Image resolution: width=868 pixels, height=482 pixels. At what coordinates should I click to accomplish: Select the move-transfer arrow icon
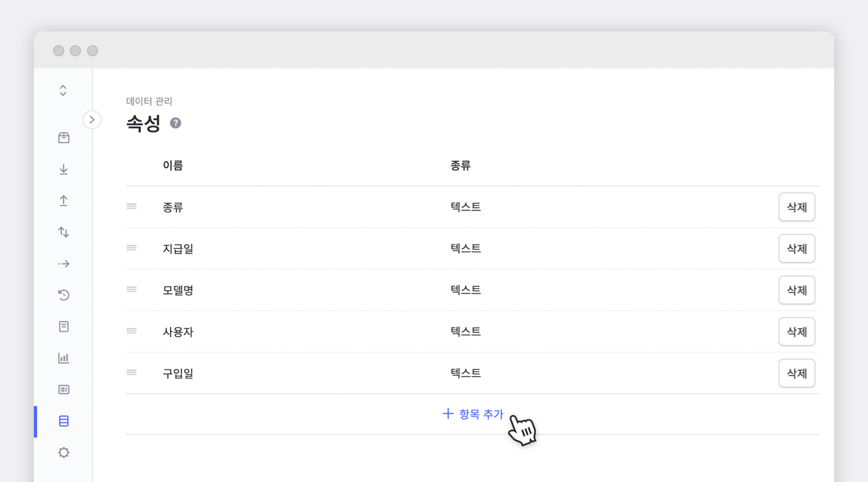tap(63, 263)
